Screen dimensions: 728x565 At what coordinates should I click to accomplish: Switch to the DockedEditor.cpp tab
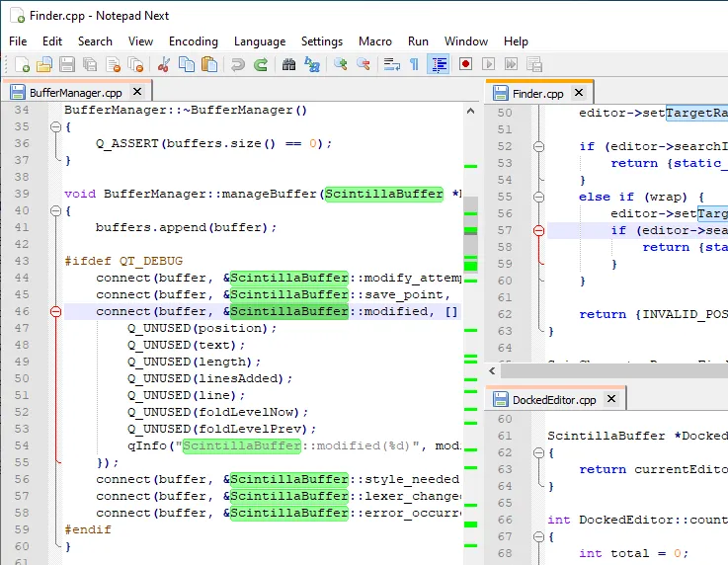click(x=553, y=400)
